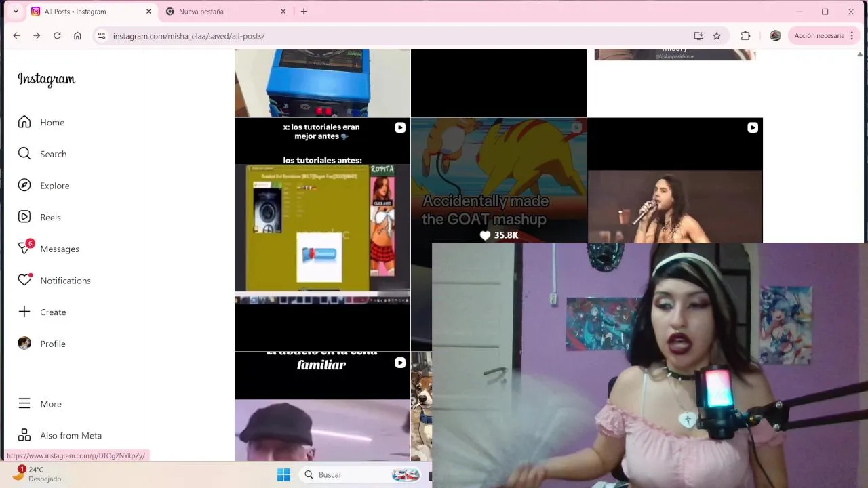Click the Create label

53,312
